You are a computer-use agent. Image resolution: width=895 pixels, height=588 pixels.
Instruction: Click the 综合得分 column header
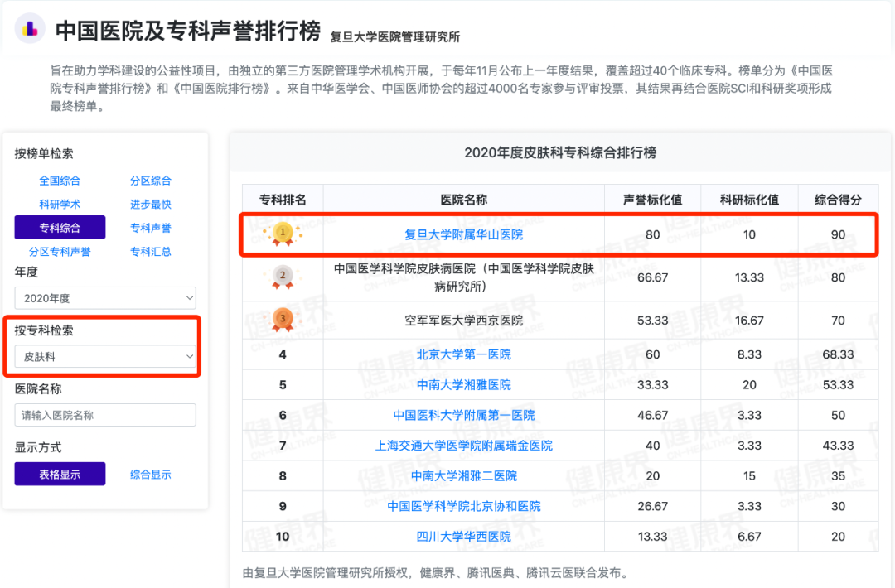pos(838,200)
